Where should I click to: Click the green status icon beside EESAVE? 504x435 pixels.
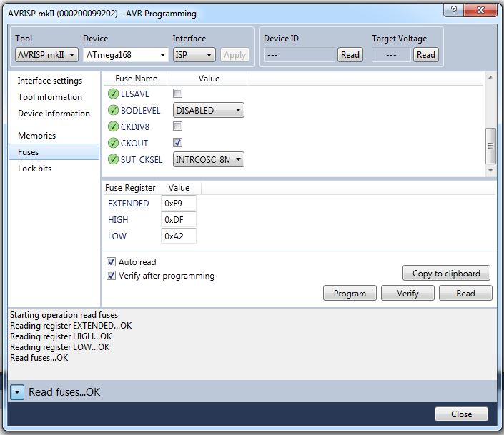tap(113, 94)
